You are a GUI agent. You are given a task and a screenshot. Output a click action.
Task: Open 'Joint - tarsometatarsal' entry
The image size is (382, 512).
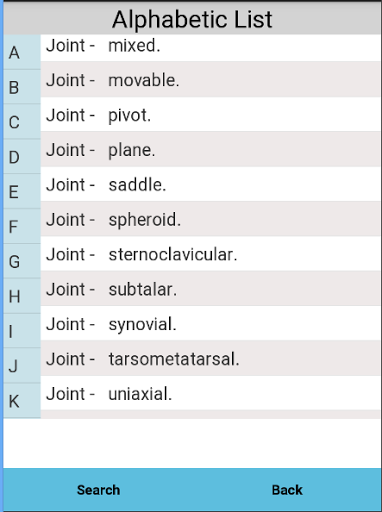(211, 359)
